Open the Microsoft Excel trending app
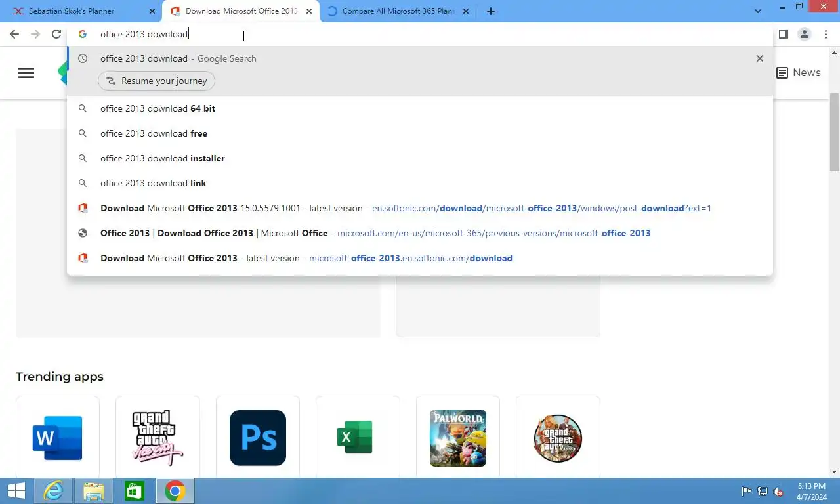 tap(358, 437)
